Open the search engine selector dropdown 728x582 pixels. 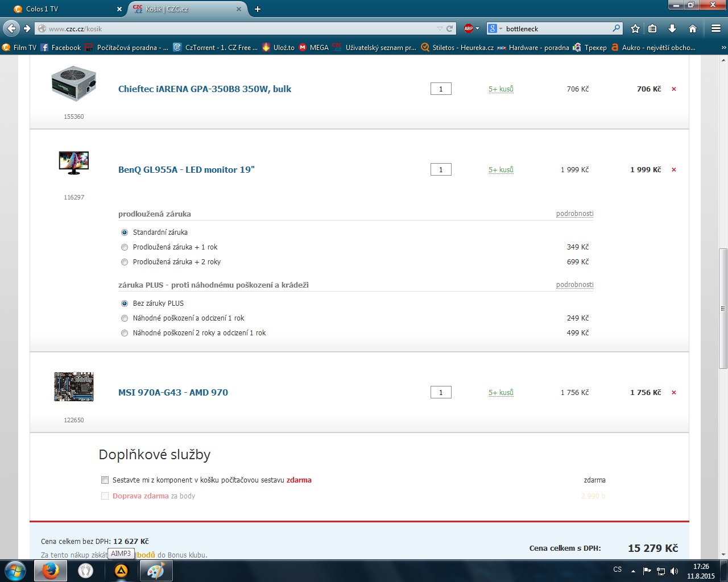pyautogui.click(x=495, y=28)
